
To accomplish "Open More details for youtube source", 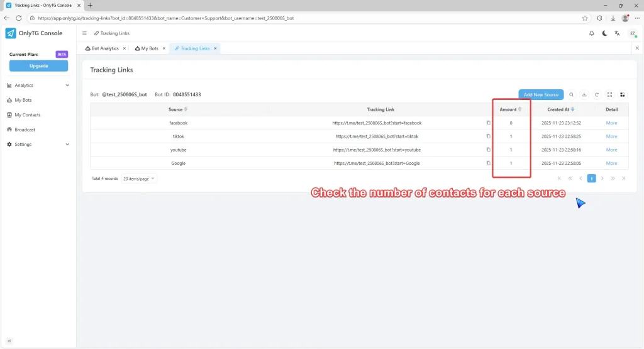I will point(611,150).
